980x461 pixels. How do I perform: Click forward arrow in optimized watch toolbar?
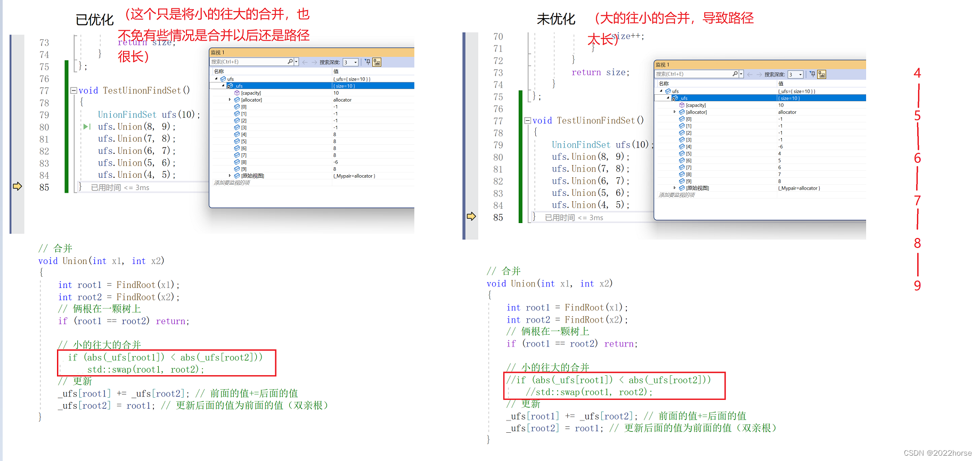pos(314,62)
